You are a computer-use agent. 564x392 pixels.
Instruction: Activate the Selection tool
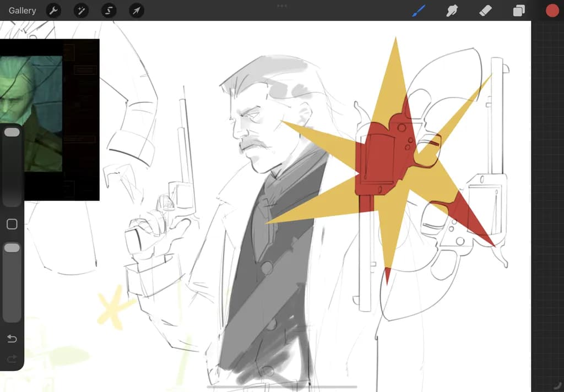click(109, 11)
